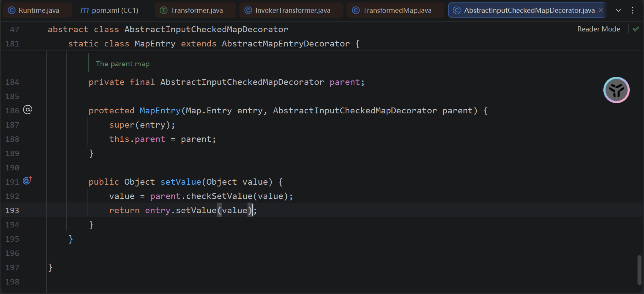Toggle Reader Mode

point(599,29)
